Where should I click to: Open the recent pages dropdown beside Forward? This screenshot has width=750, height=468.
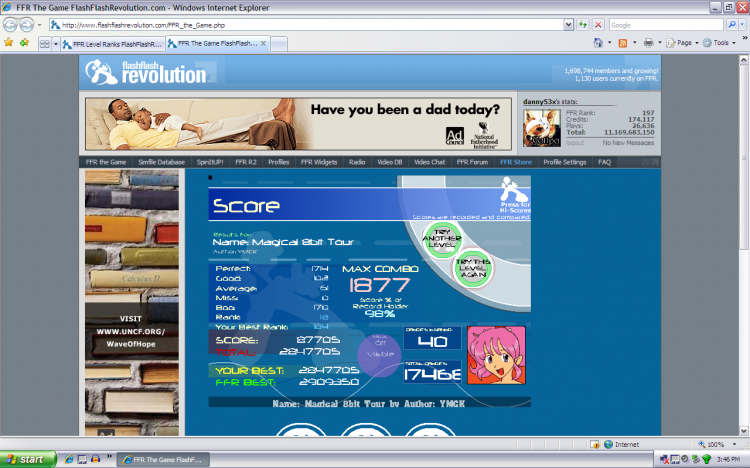coord(40,25)
